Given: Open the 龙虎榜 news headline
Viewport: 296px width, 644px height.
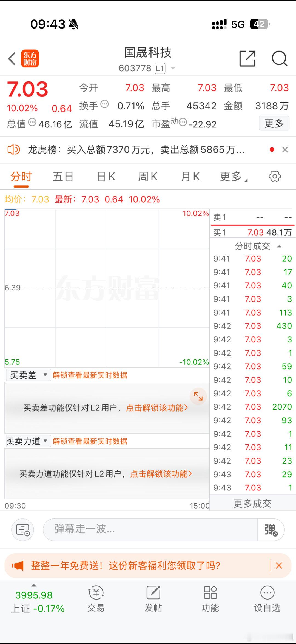Looking at the screenshot, I should click(x=136, y=150).
